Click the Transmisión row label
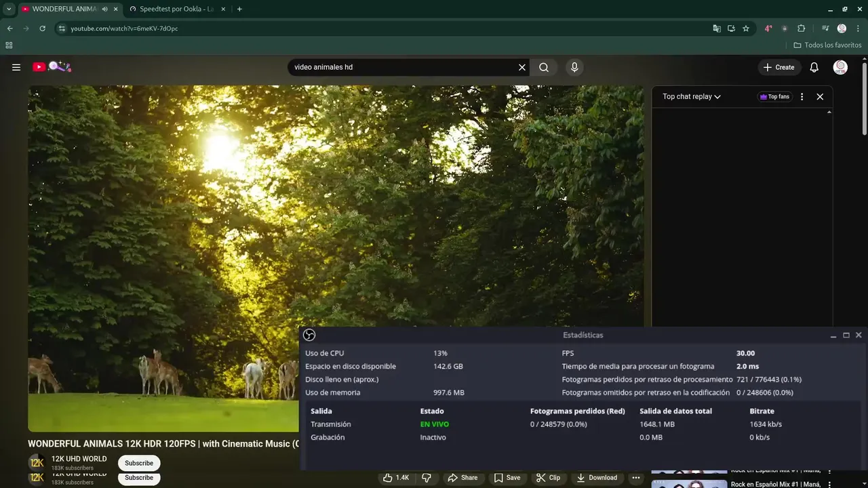Viewport: 868px width, 488px height. click(x=331, y=424)
